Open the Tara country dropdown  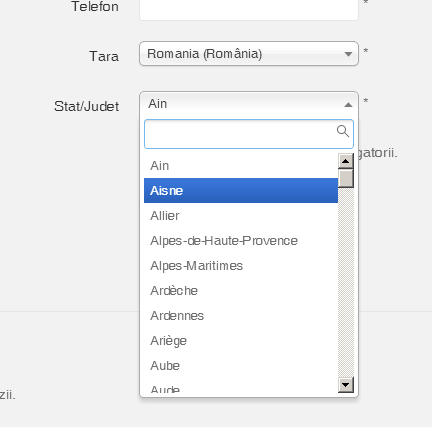[x=249, y=54]
